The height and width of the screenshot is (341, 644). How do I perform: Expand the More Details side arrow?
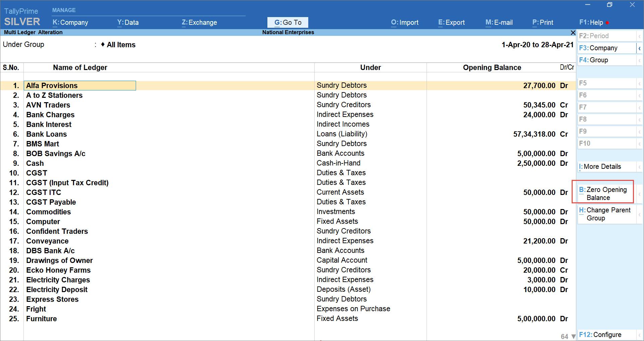coord(639,167)
